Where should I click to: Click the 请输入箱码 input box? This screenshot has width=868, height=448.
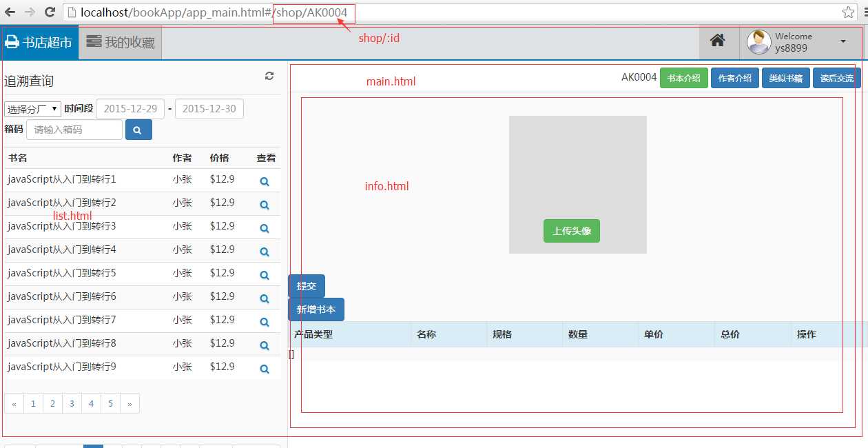pos(74,130)
